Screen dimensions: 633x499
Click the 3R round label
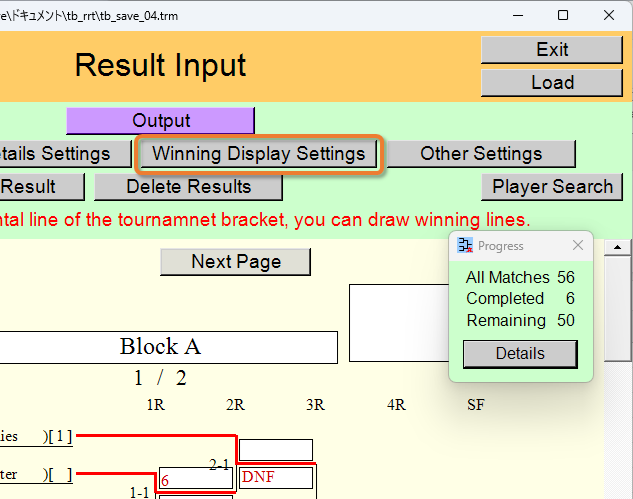click(x=315, y=405)
